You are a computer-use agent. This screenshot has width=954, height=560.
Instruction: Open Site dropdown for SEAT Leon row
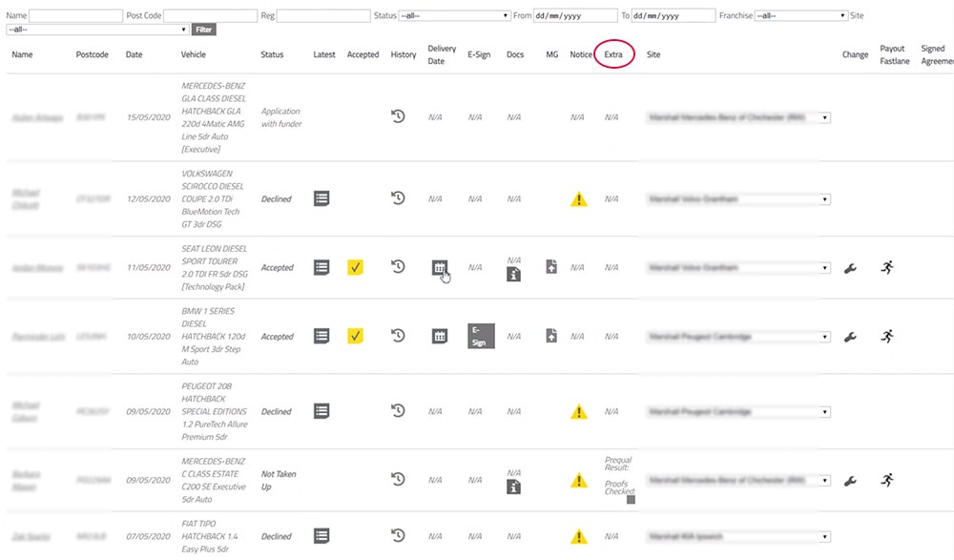[x=738, y=268]
